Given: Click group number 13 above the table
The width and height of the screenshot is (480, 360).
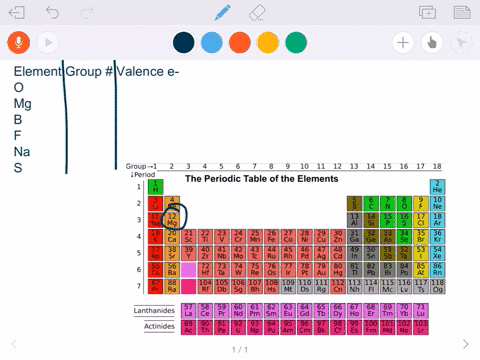Looking at the screenshot, I should 354,166.
